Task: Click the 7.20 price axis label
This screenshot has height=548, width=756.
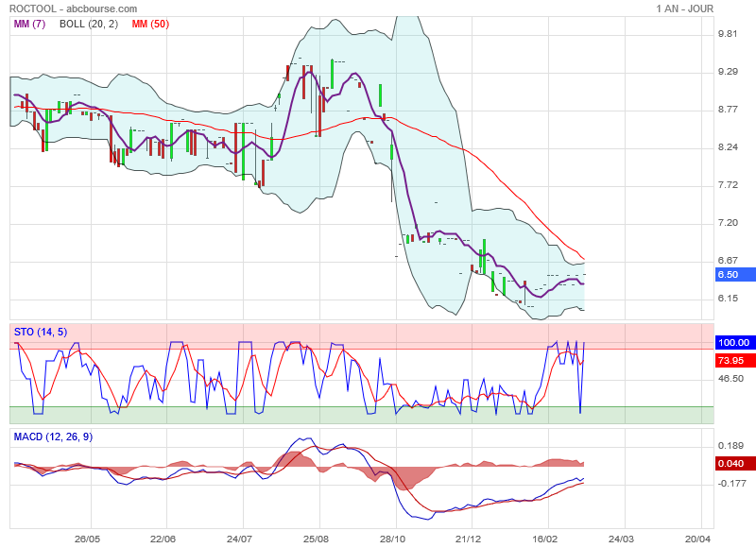Action: pos(728,223)
